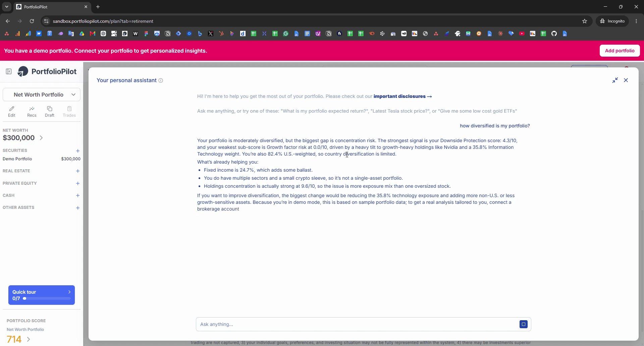Open the site information icon in the address bar
The height and width of the screenshot is (346, 644).
coord(46,21)
